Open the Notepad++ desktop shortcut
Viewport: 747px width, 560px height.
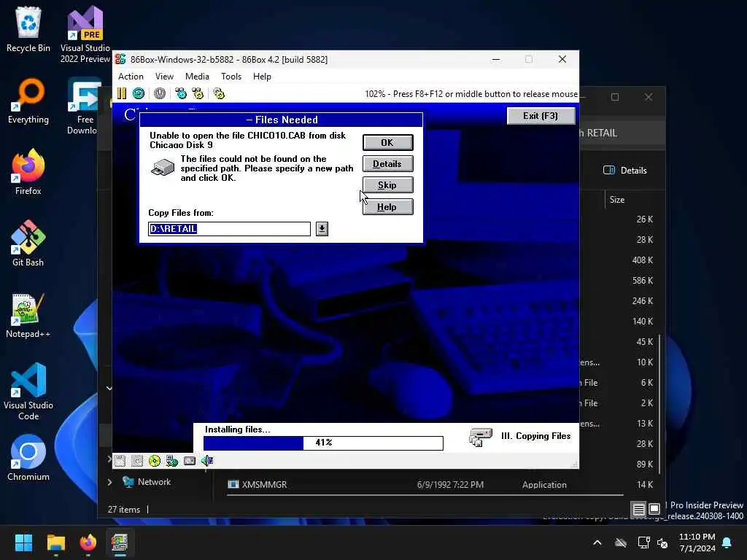click(x=28, y=315)
